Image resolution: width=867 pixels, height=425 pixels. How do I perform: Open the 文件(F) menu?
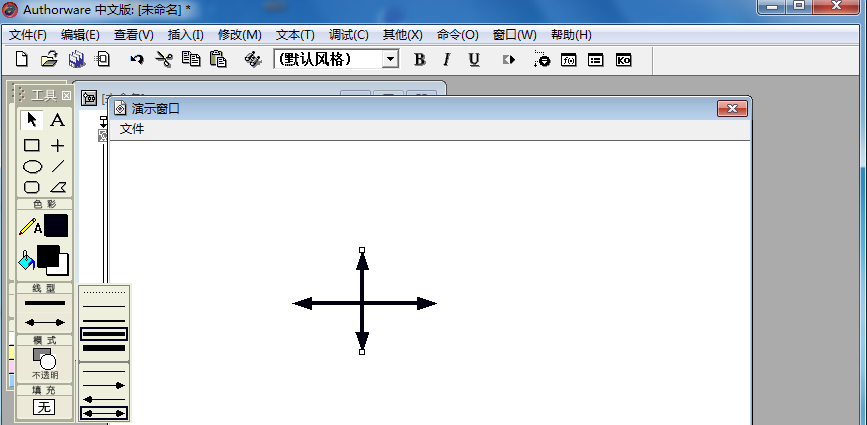tap(28, 35)
